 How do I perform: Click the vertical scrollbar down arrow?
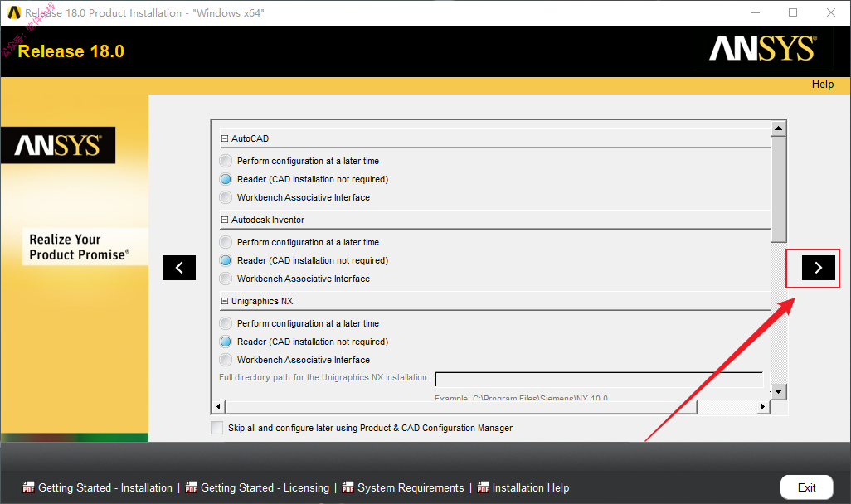pyautogui.click(x=778, y=391)
